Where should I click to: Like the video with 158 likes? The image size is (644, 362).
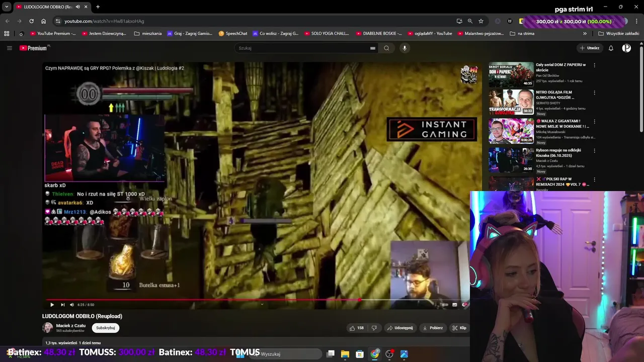pos(357,328)
